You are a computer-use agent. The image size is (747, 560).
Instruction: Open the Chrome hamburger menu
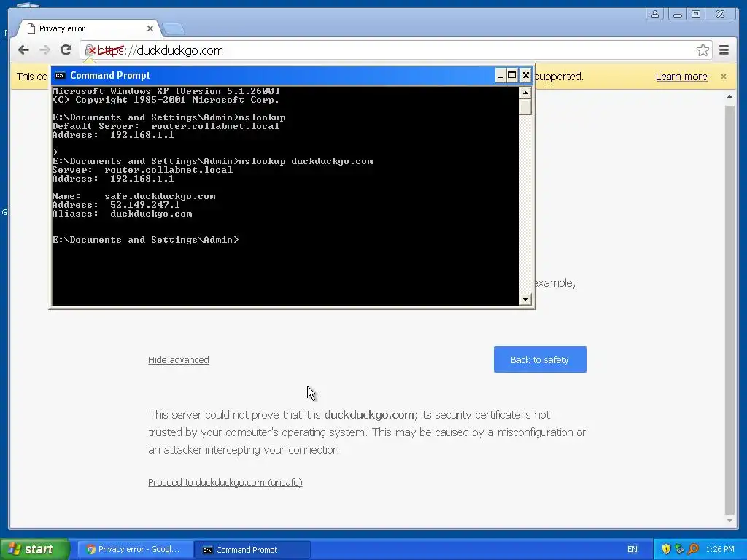724,50
